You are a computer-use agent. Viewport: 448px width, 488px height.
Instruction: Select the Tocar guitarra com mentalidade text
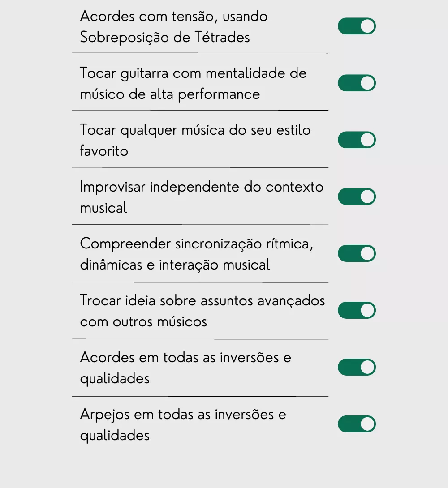[193, 73]
